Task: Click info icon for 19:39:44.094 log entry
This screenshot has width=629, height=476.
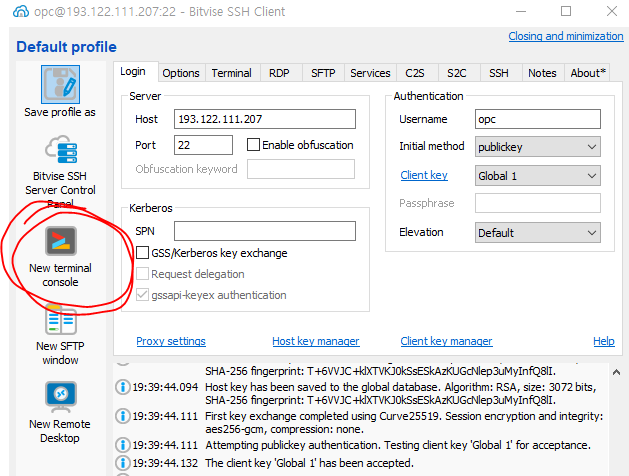Action: 123,387
